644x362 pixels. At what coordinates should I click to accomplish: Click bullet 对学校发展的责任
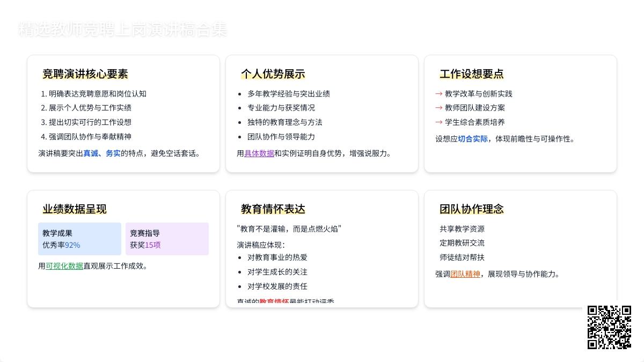(277, 286)
